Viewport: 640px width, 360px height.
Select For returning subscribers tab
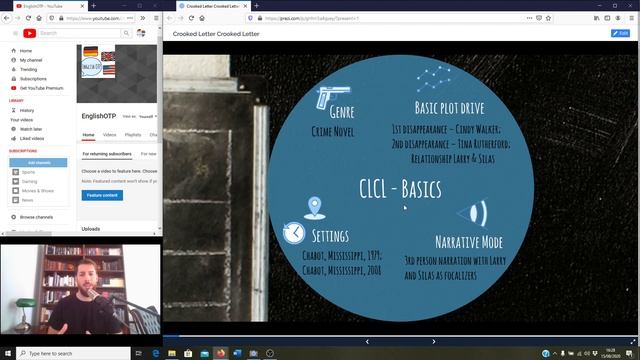coord(107,154)
